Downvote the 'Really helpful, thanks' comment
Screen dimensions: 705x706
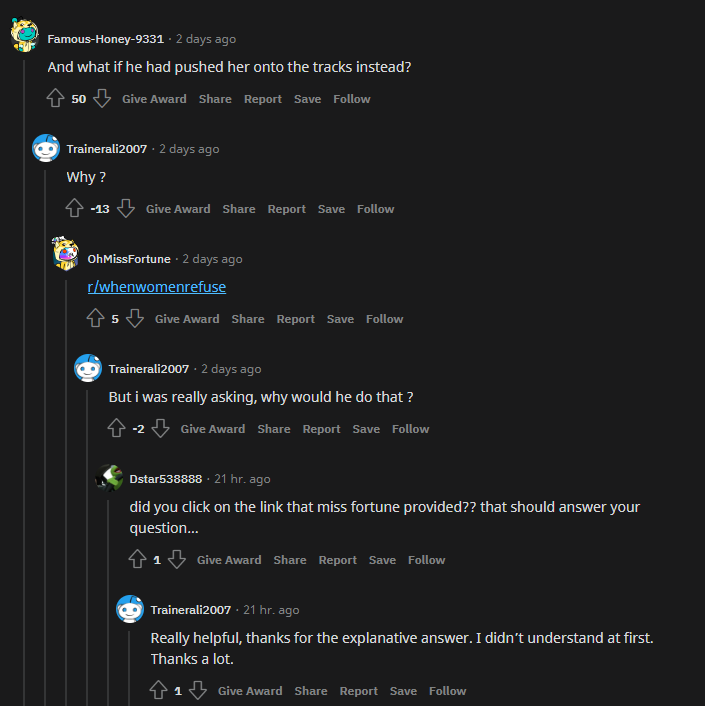tap(198, 690)
